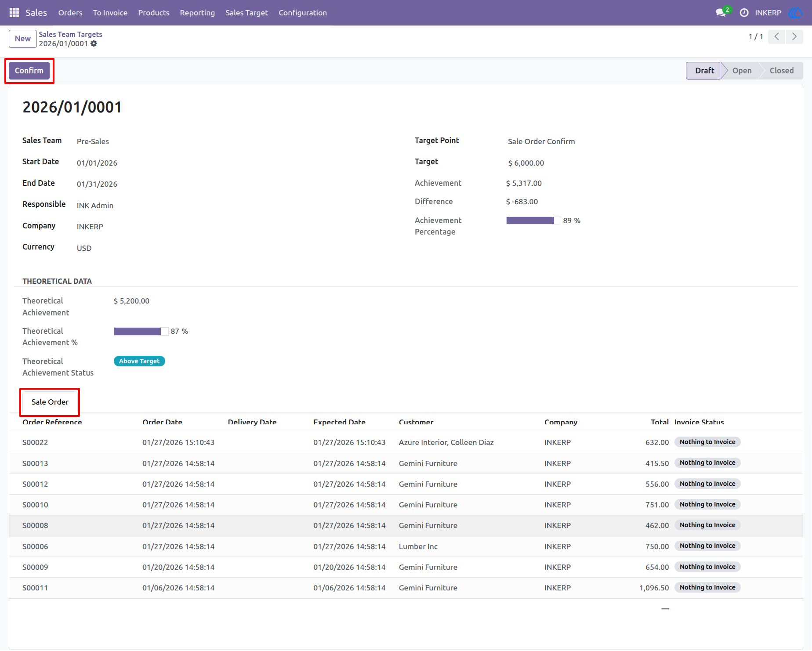The height and width of the screenshot is (651, 812).
Task: Click the Responsible field INK Admin
Action: click(95, 206)
